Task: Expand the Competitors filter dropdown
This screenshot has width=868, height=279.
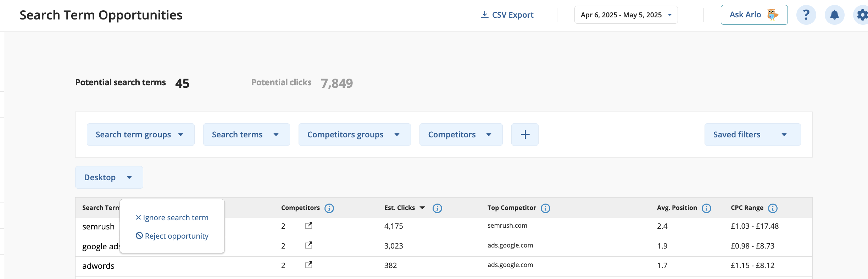Action: coord(461,135)
